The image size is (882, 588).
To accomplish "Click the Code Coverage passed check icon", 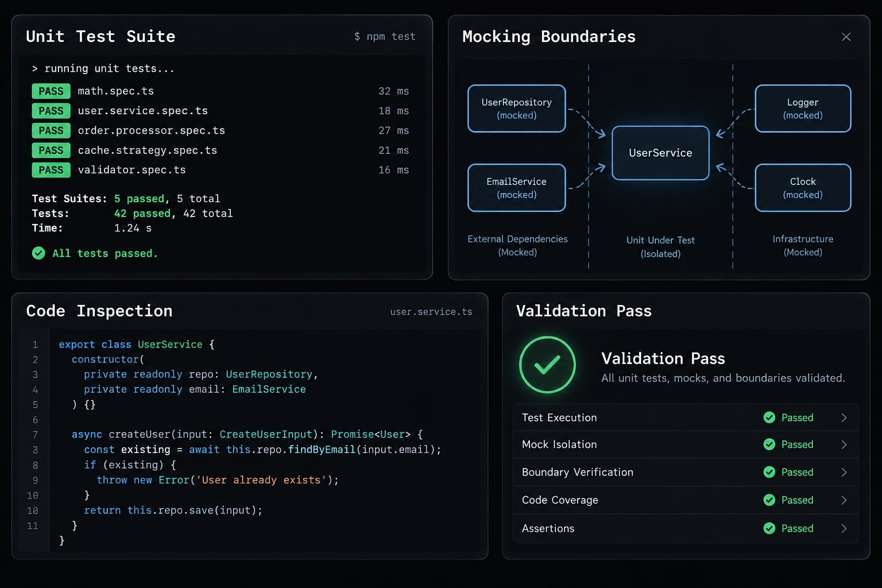I will (769, 500).
